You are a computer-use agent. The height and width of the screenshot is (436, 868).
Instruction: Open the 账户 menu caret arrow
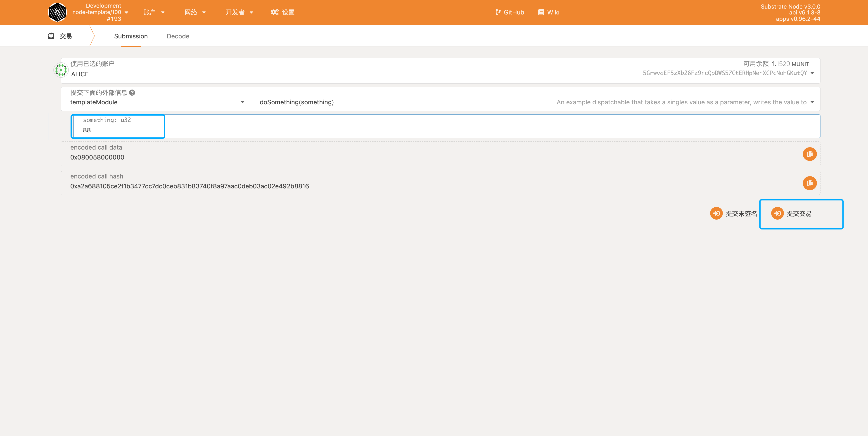163,12
